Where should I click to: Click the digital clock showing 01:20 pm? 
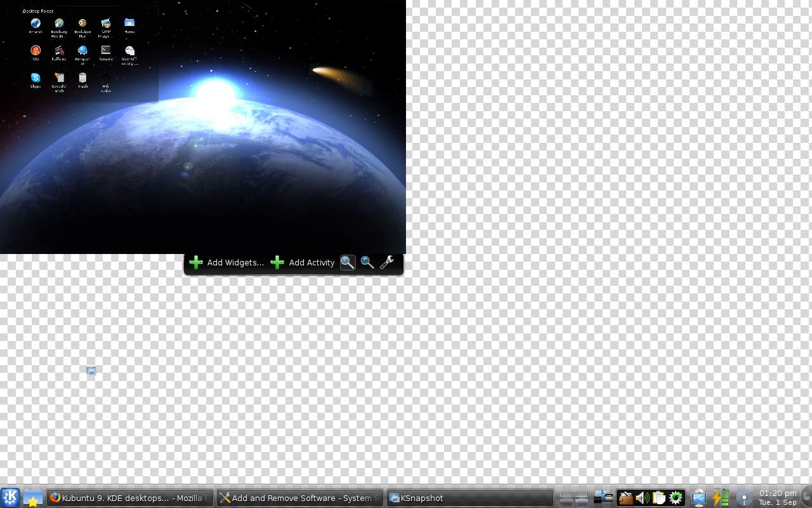[777, 498]
